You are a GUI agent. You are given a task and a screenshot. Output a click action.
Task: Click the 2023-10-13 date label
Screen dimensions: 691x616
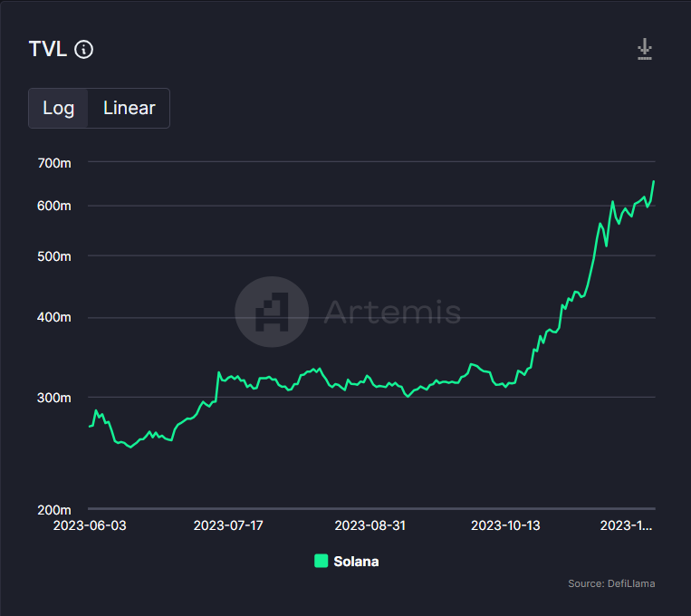(x=505, y=525)
